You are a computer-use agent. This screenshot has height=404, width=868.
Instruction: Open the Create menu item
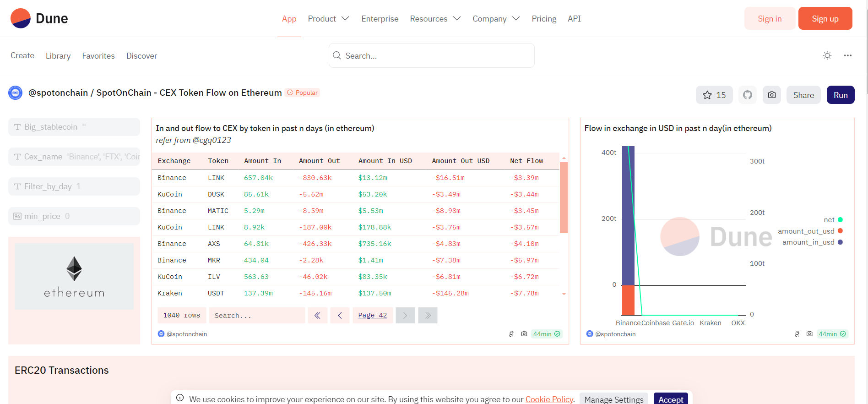22,55
